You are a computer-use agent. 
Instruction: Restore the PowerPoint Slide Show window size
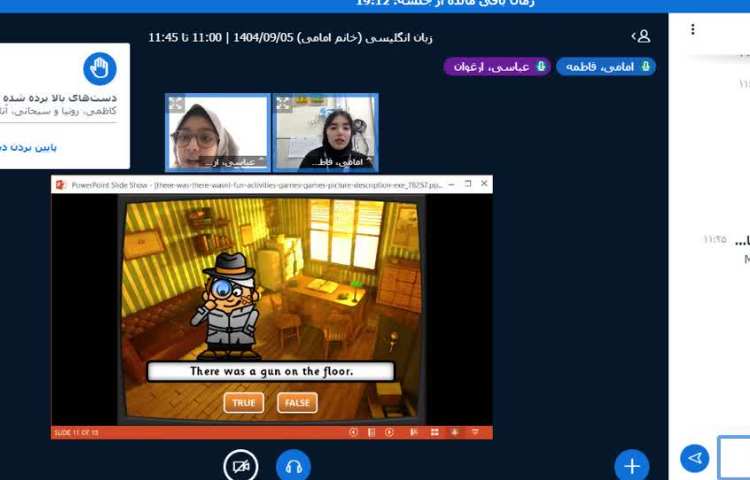click(x=468, y=184)
